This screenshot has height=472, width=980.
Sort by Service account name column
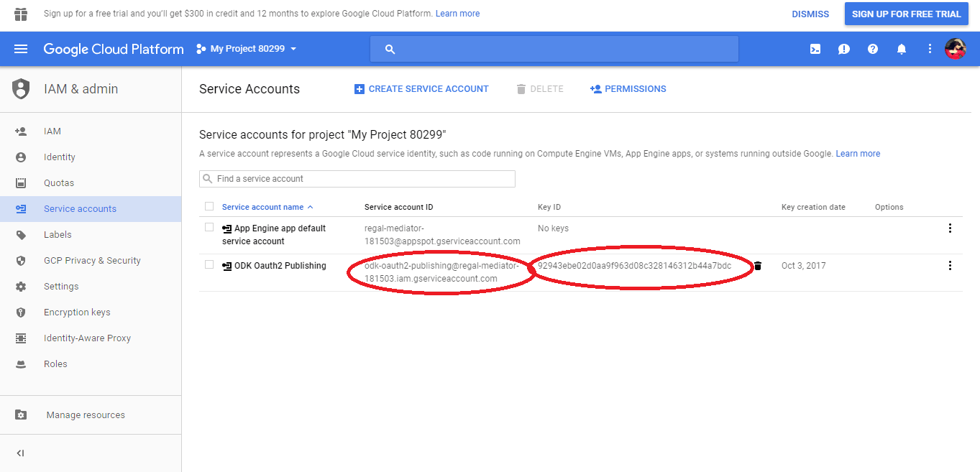(267, 207)
